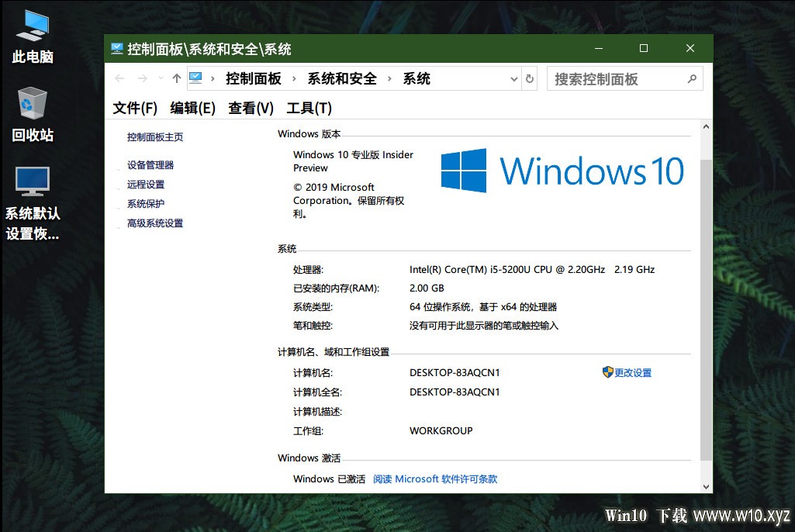Close the system window
Image resolution: width=795 pixels, height=532 pixels.
[690, 48]
